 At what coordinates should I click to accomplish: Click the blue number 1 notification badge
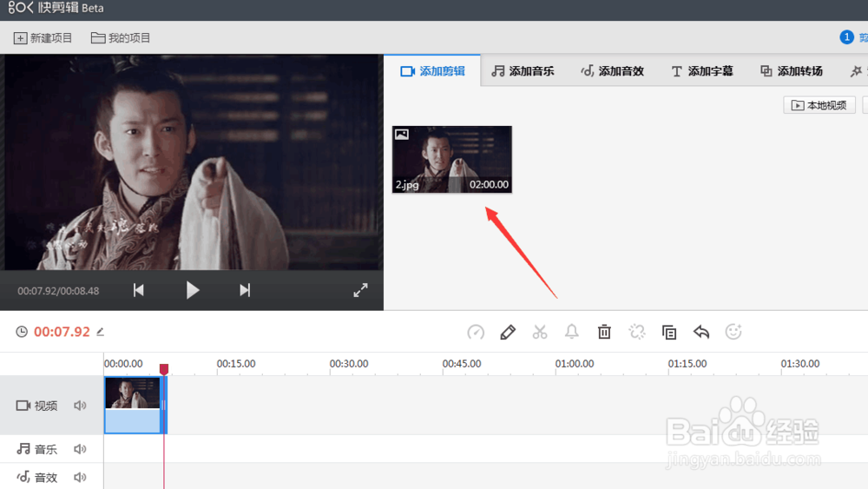click(846, 37)
